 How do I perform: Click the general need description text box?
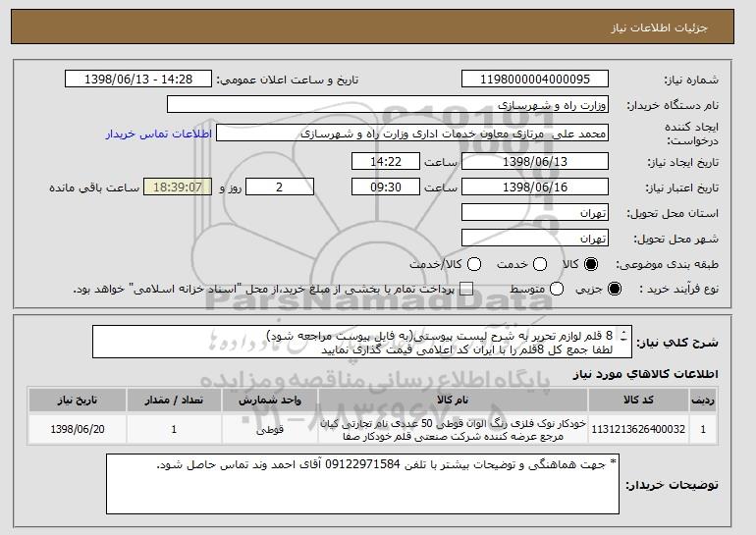coord(361,343)
